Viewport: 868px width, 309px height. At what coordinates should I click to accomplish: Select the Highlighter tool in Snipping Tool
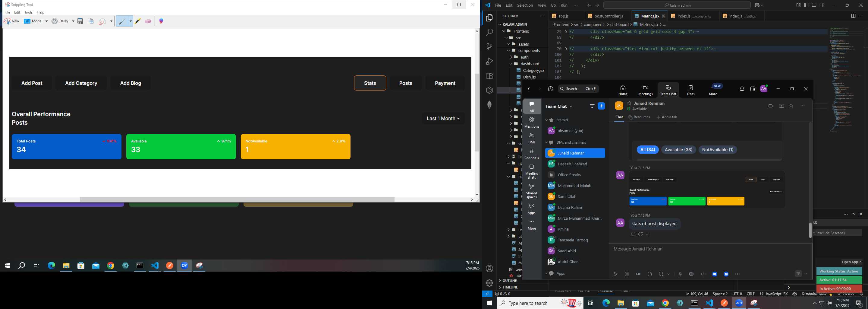[138, 21]
